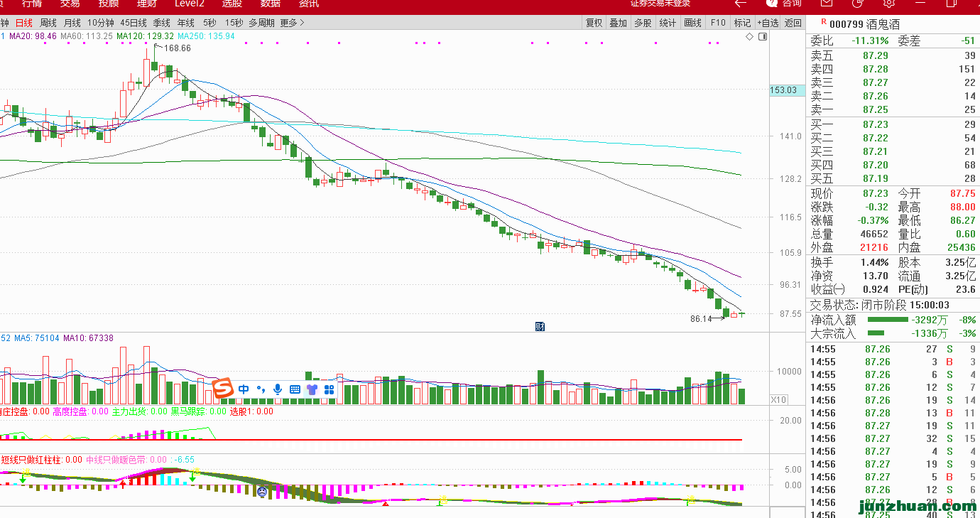
Task: Open the settings gear in title bar
Action: click(x=888, y=4)
